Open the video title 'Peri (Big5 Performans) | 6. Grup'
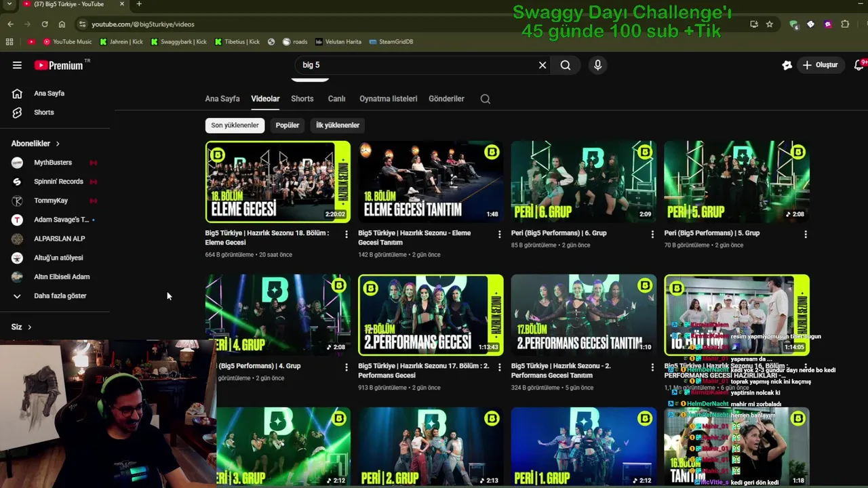The height and width of the screenshot is (488, 868). [x=559, y=233]
